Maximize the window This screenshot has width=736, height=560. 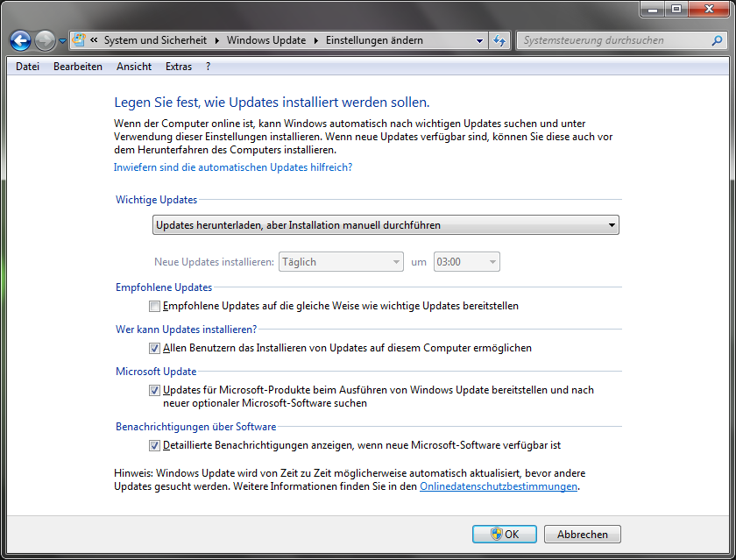[x=676, y=10]
